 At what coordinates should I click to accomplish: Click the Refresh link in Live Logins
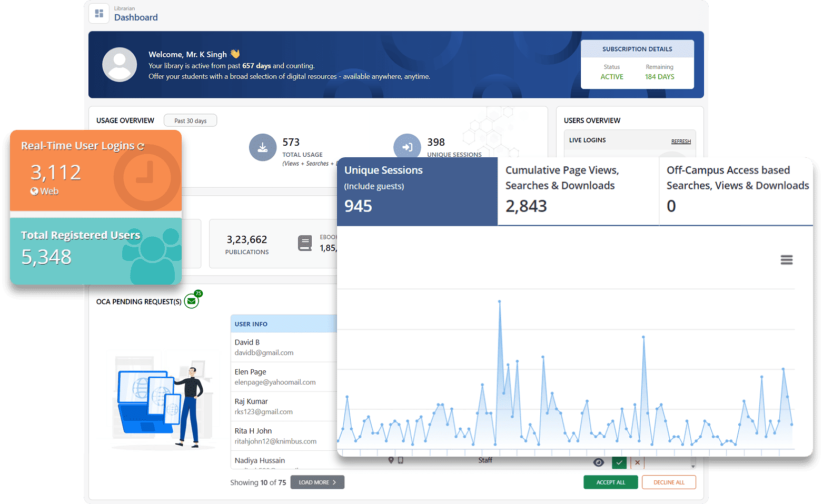[x=680, y=141]
